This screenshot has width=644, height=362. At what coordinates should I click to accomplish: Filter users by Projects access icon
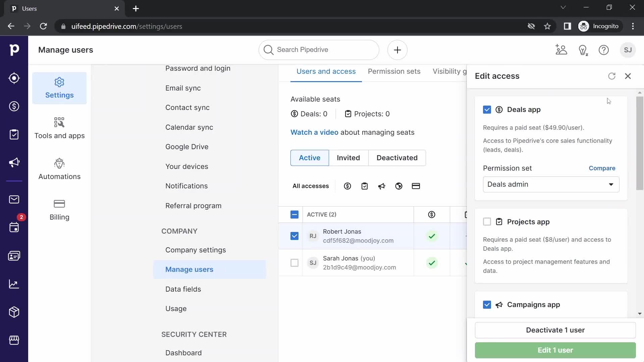(365, 186)
